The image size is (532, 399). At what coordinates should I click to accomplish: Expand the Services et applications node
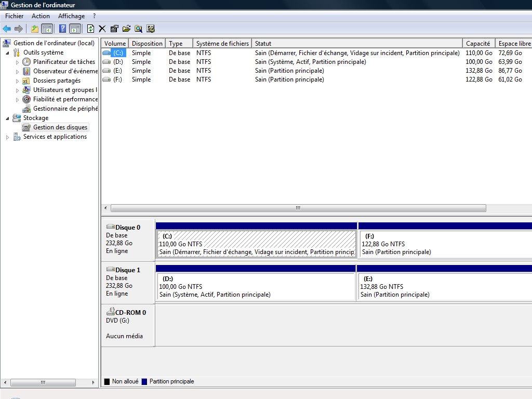click(7, 137)
